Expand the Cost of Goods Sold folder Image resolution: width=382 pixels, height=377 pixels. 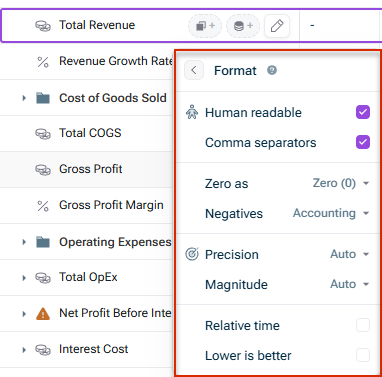click(x=24, y=98)
